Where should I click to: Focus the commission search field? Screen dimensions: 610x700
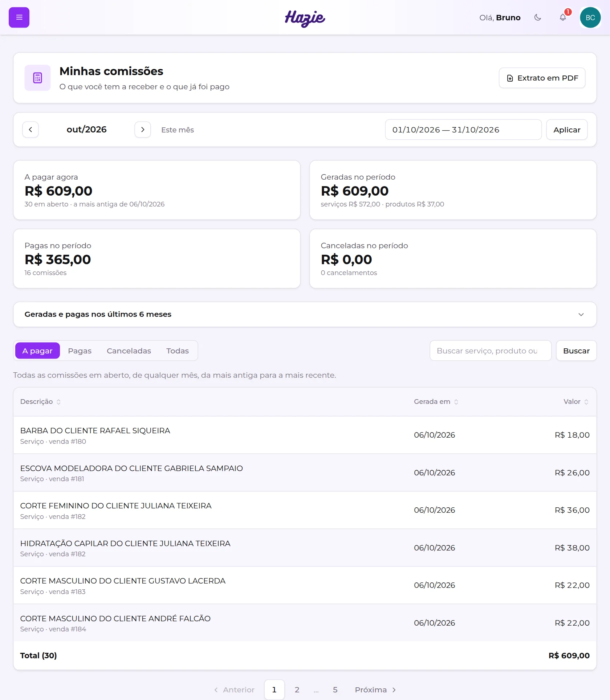click(491, 351)
